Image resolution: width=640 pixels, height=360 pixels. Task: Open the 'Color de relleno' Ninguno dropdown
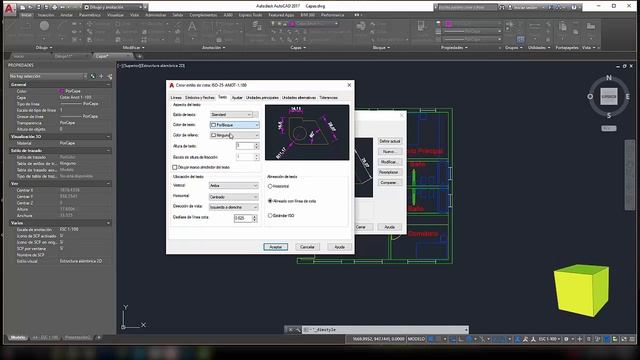(234, 135)
